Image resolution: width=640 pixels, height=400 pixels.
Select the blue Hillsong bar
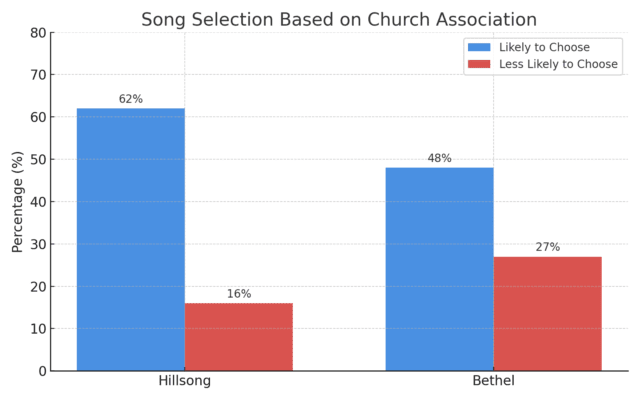coord(131,240)
